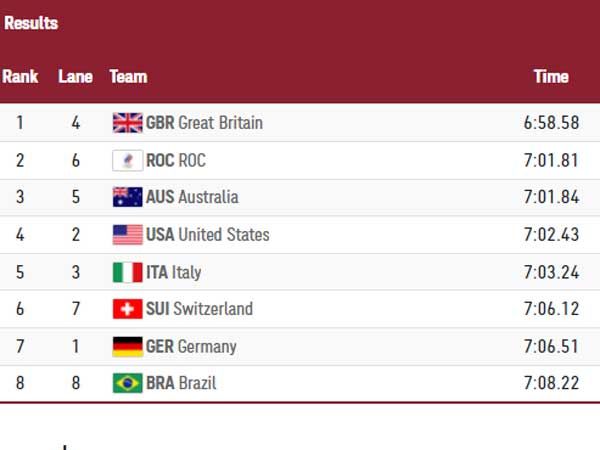Click the GER Germany team name
600x450 pixels.
191,347
